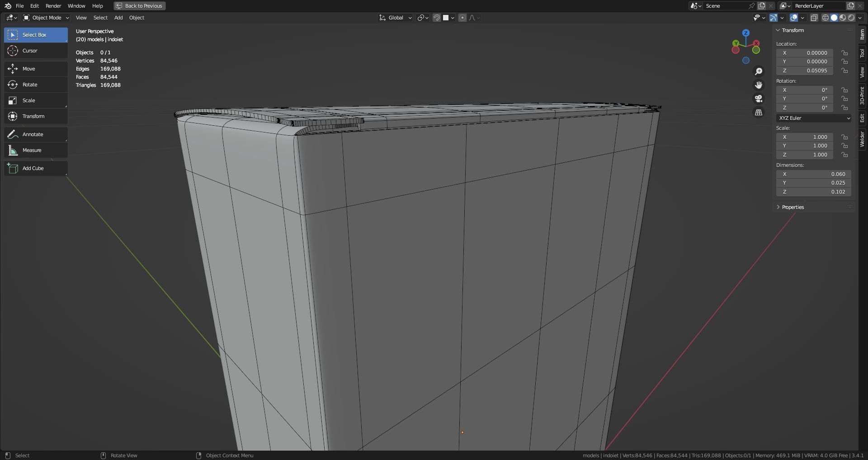
Task: Switch to material preview shading
Action: point(843,18)
